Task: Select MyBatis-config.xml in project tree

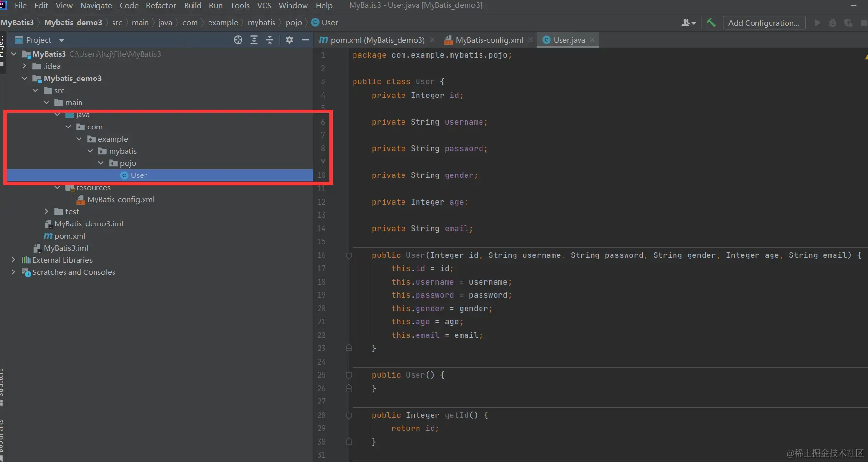Action: point(121,199)
